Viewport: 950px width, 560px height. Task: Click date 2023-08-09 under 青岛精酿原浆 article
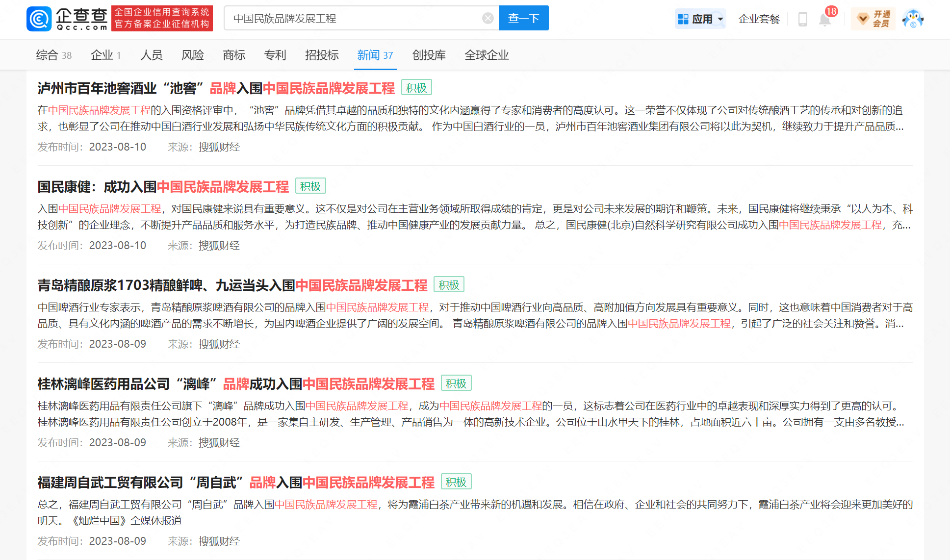click(x=118, y=344)
